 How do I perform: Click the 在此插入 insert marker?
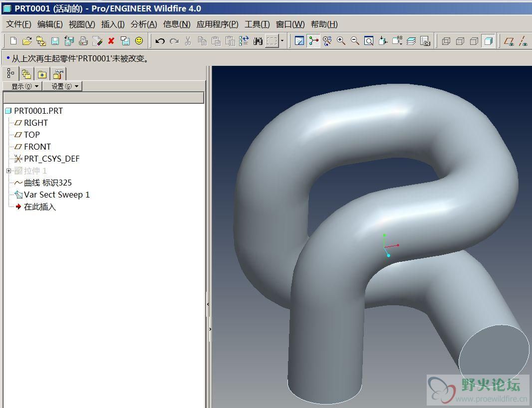click(x=35, y=207)
